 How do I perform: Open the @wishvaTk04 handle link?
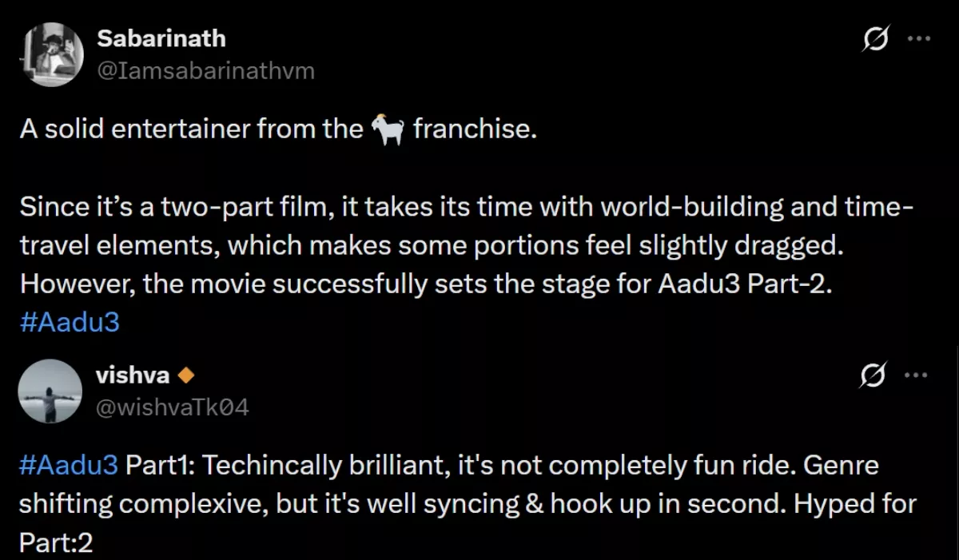[173, 407]
